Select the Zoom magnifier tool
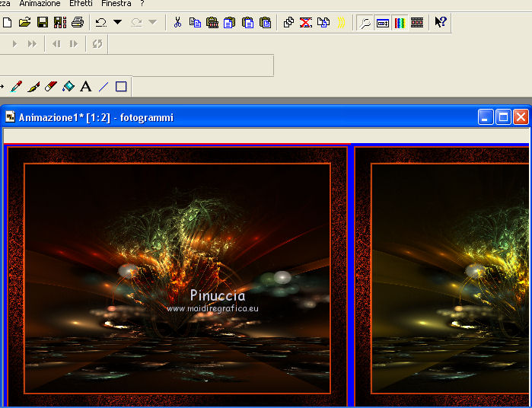This screenshot has width=532, height=408. coord(365,23)
